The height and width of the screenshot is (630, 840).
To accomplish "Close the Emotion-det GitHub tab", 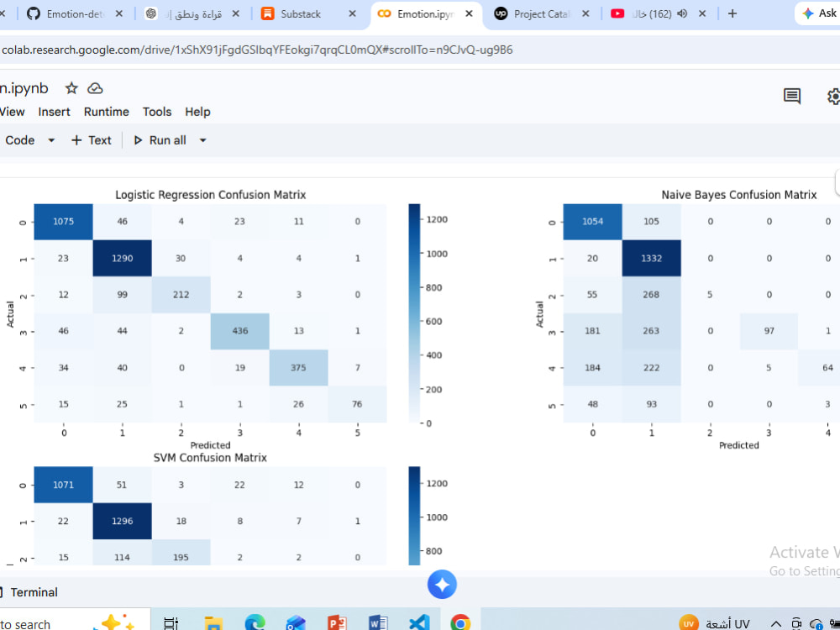I will coord(119,14).
